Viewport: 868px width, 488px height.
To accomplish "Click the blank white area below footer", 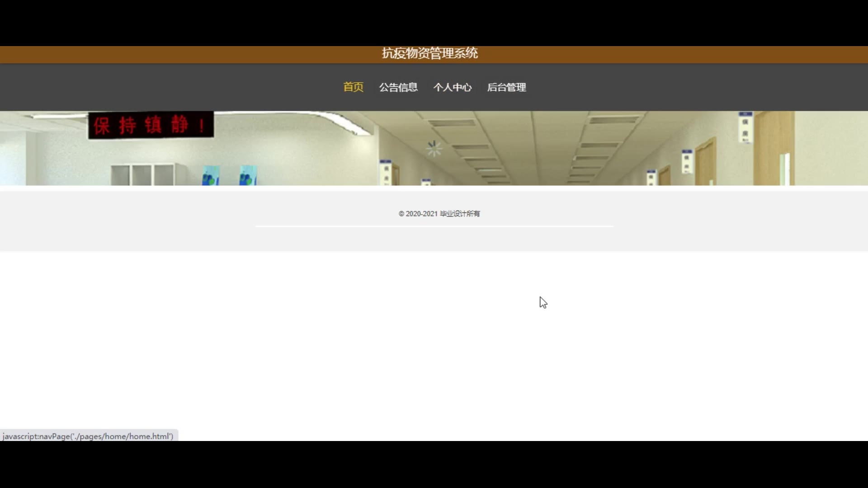I will pos(316,343).
